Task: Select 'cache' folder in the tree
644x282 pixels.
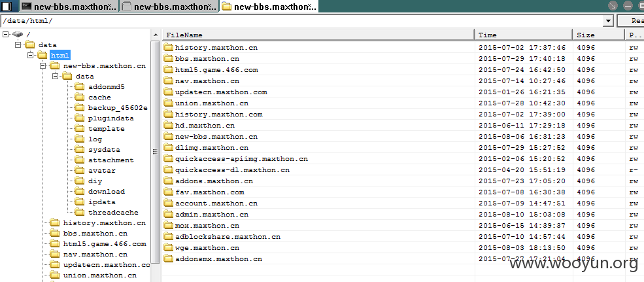Action: [x=99, y=97]
